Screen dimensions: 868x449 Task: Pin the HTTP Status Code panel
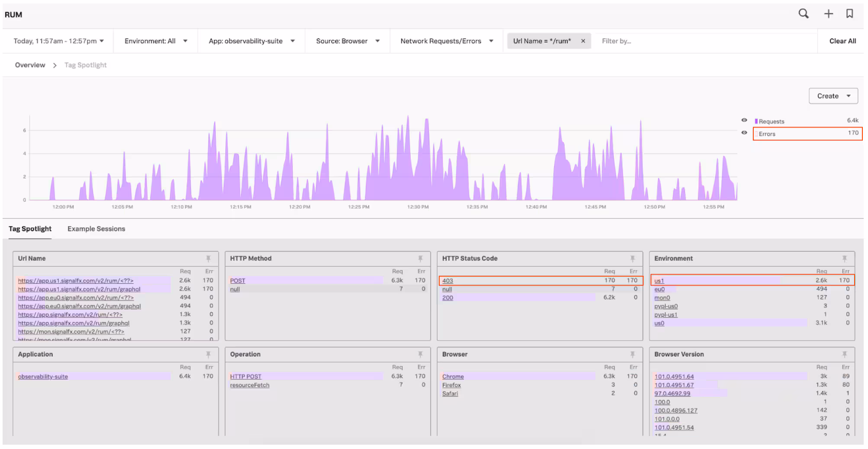[x=632, y=259]
